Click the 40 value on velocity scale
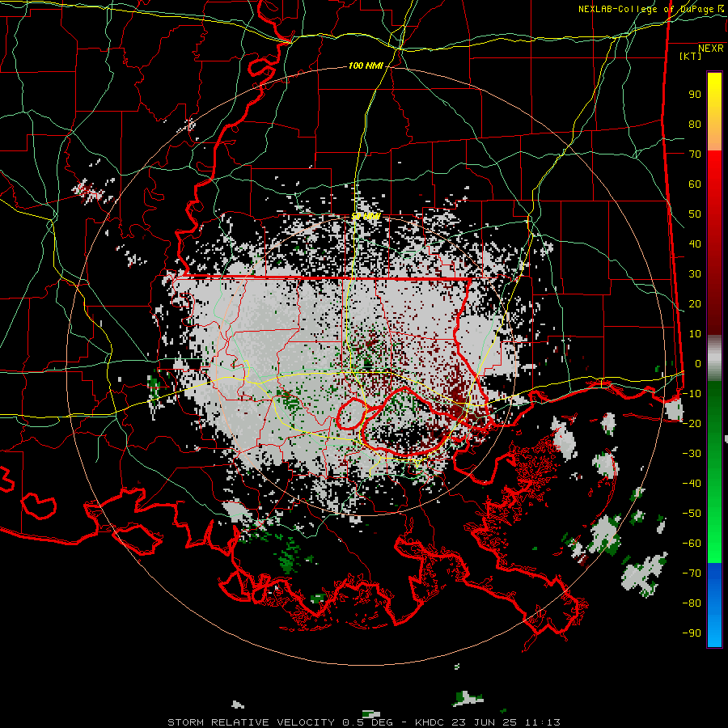 pos(695,243)
